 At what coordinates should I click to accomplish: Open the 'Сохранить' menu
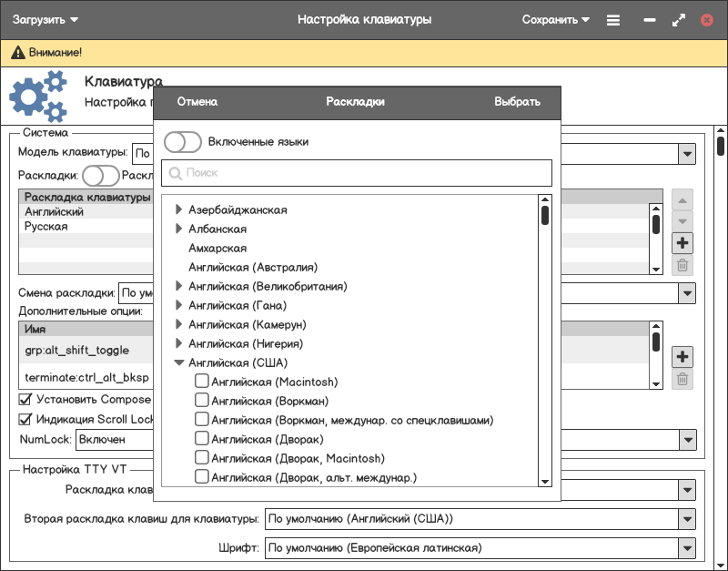[x=555, y=19]
